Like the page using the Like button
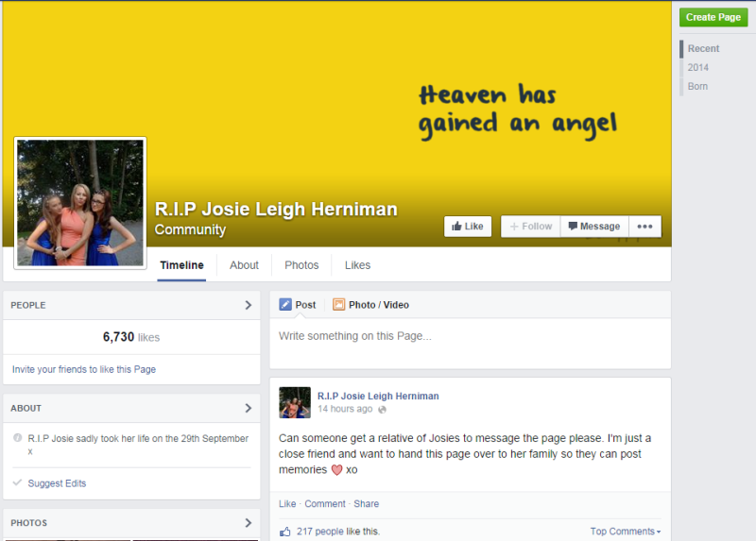The height and width of the screenshot is (541, 756). (x=468, y=227)
